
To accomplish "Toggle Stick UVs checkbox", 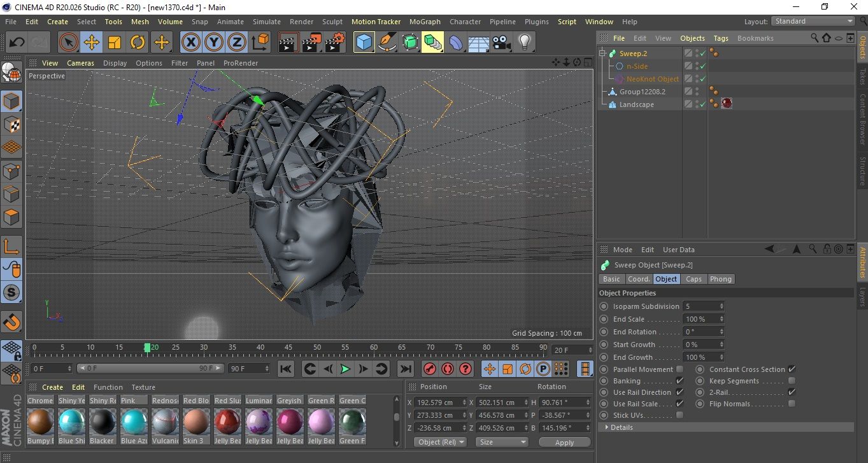I will (679, 415).
